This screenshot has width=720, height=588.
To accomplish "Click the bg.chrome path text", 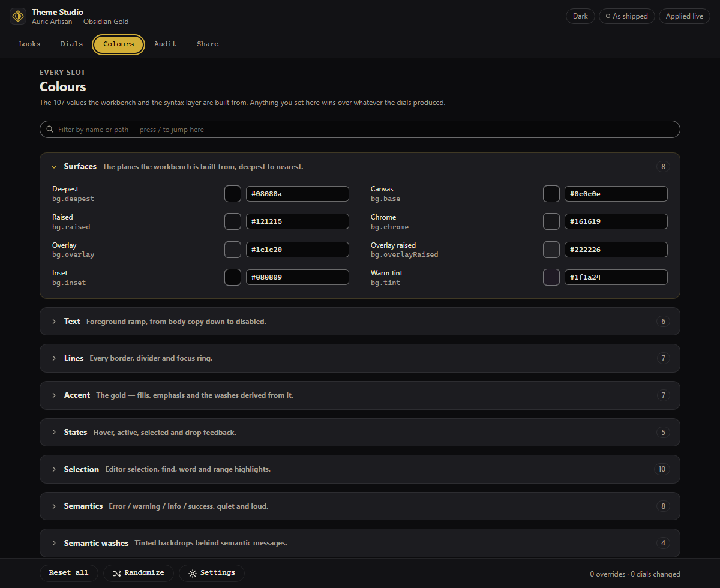I will coord(389,227).
